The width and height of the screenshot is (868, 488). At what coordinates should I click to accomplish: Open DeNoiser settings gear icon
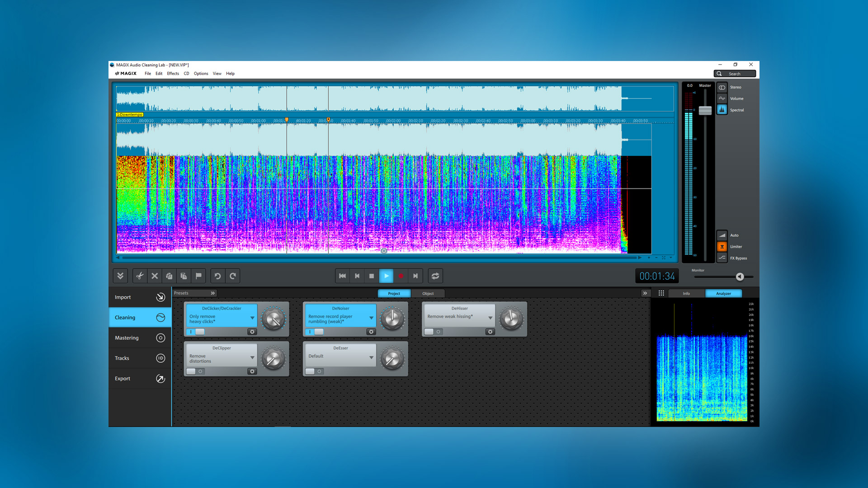pos(371,332)
